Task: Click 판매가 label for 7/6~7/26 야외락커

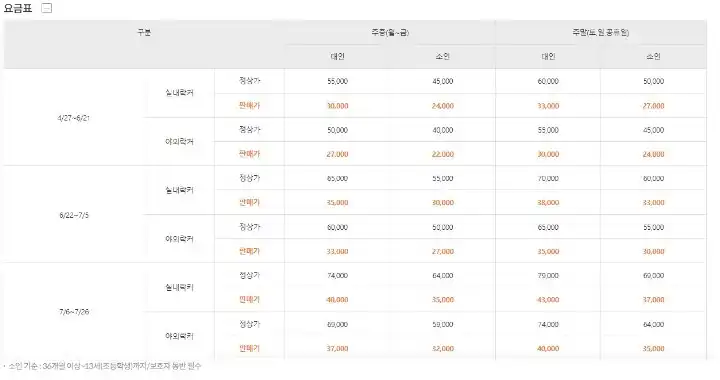Action: [249, 348]
